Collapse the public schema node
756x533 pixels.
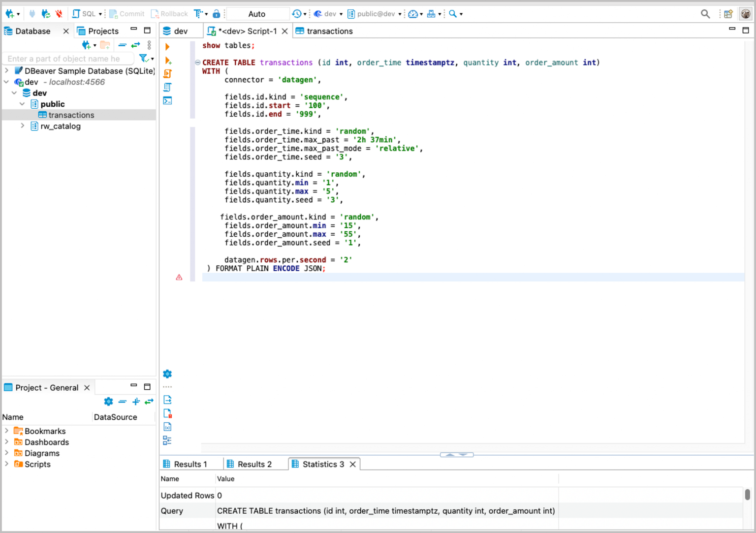pos(23,104)
